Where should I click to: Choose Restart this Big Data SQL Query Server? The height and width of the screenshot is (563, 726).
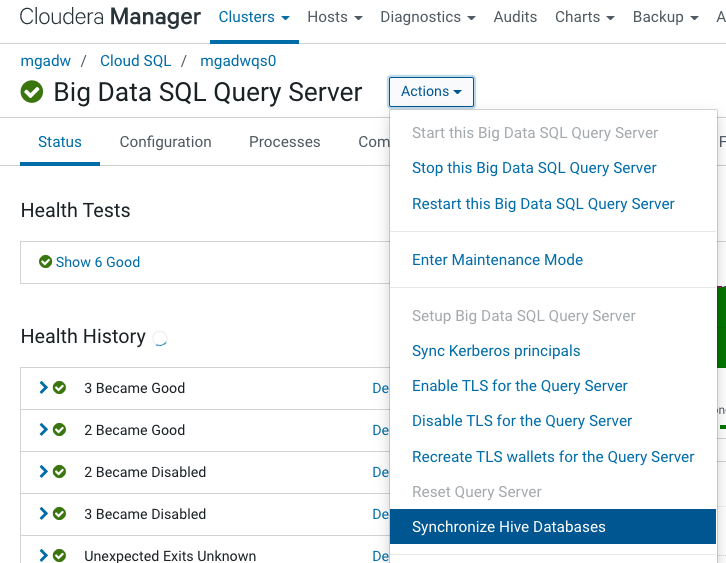click(x=543, y=204)
